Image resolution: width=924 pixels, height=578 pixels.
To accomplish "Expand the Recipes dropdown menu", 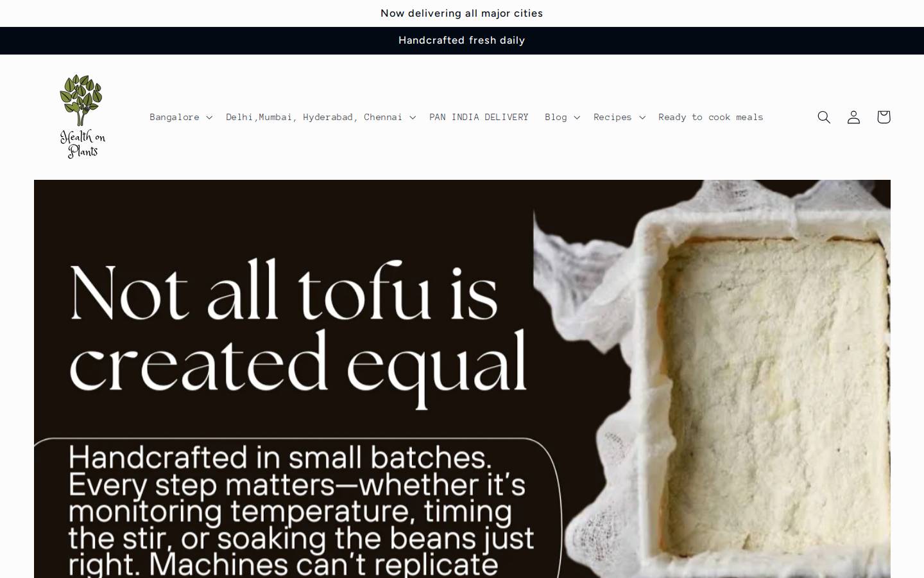I will (x=619, y=117).
